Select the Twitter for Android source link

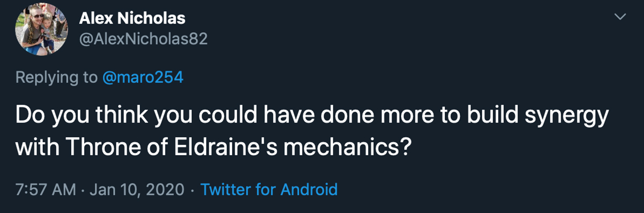pos(268,189)
